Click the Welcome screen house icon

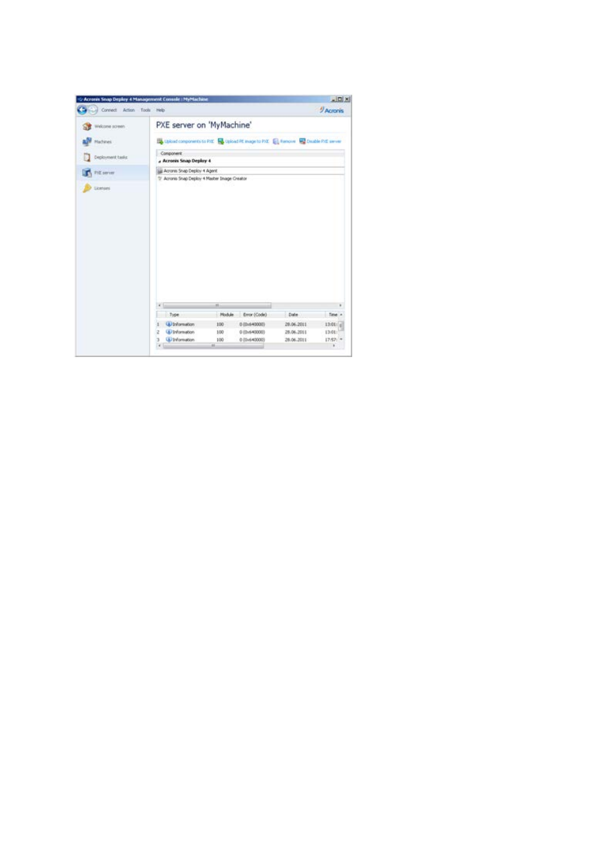[x=87, y=126]
